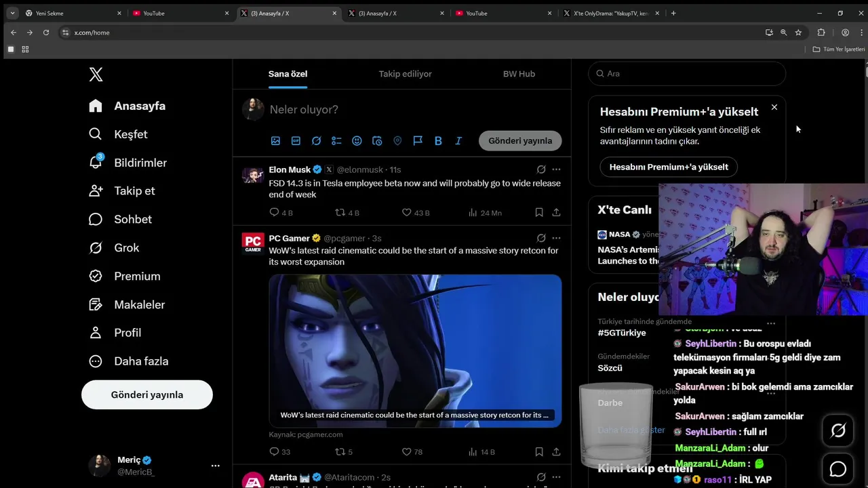Image resolution: width=868 pixels, height=488 pixels.
Task: Add a poll icon in composer
Action: pos(336,141)
